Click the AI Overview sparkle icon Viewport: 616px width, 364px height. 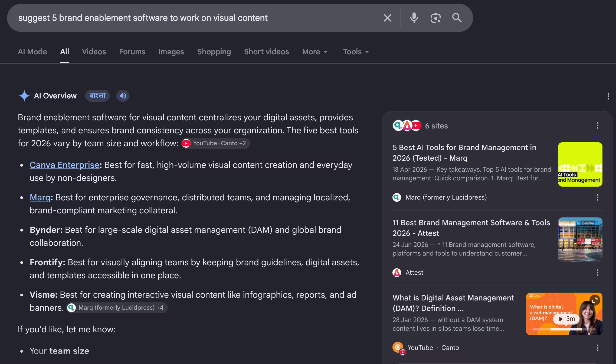click(x=24, y=96)
